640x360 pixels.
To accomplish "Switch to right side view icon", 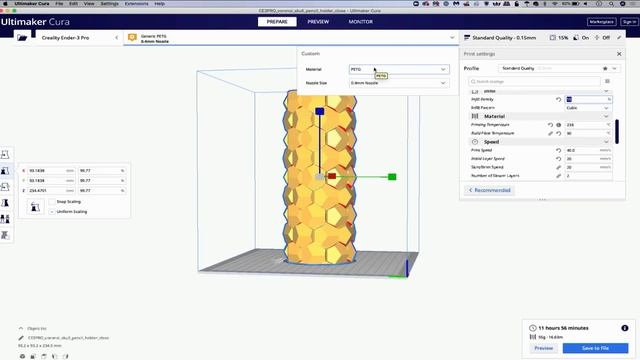I will click(65, 356).
